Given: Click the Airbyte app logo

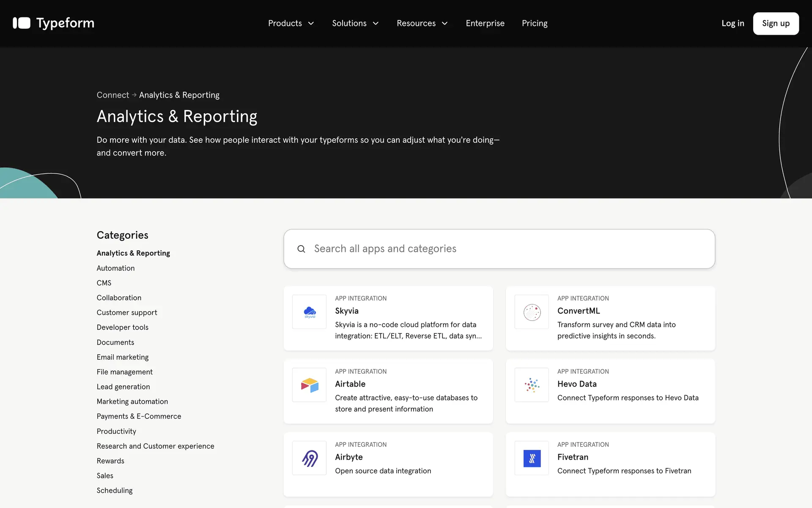Looking at the screenshot, I should point(309,458).
